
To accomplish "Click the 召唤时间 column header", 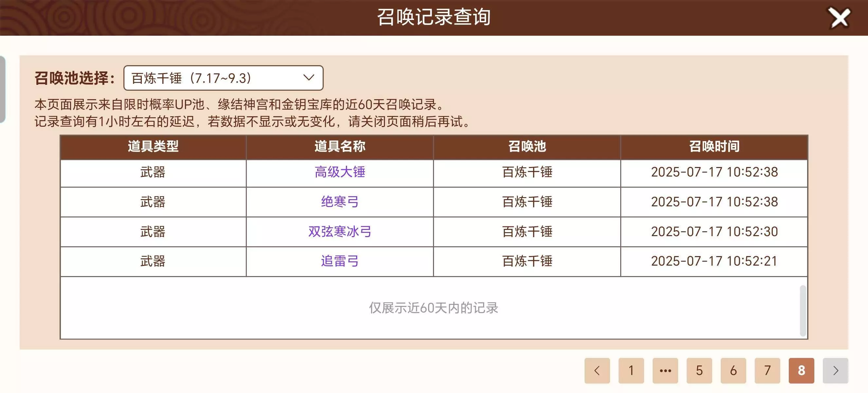I will coord(714,147).
